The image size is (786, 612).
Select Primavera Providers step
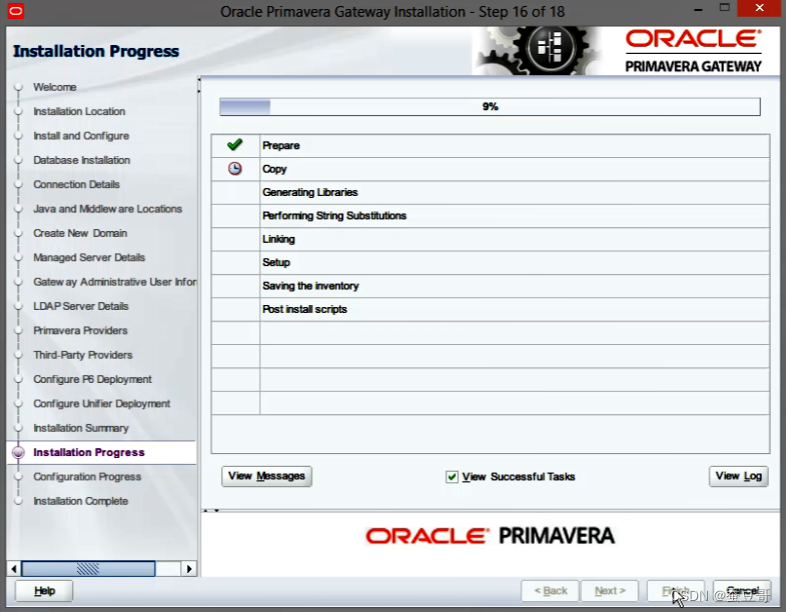[80, 331]
